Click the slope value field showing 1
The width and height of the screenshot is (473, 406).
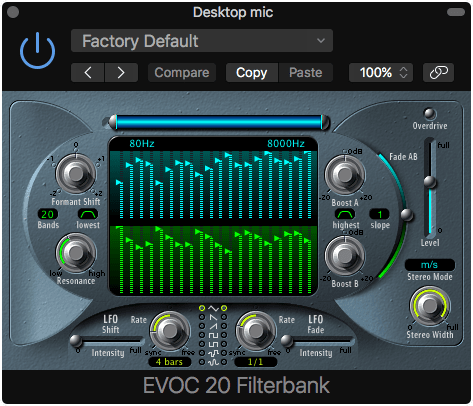point(379,214)
